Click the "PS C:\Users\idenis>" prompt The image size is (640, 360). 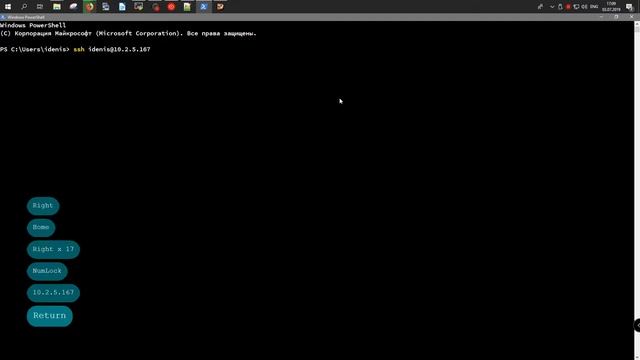pyautogui.click(x=35, y=49)
